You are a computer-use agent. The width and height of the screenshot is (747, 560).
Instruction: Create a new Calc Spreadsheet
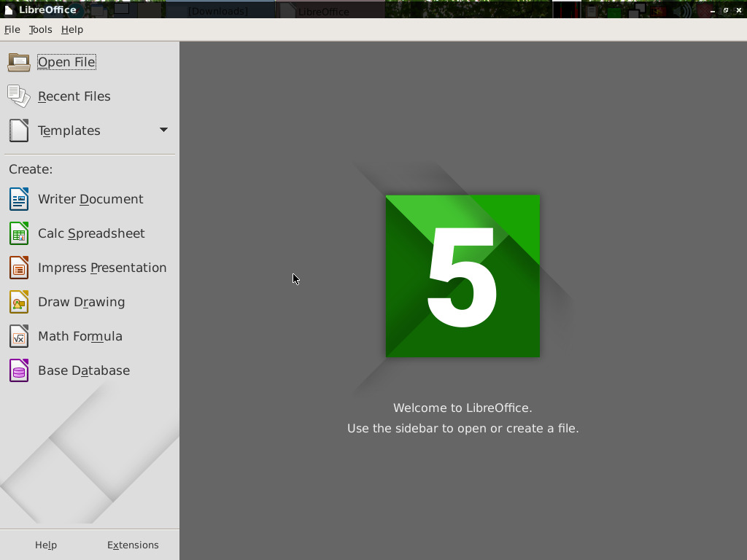click(91, 233)
